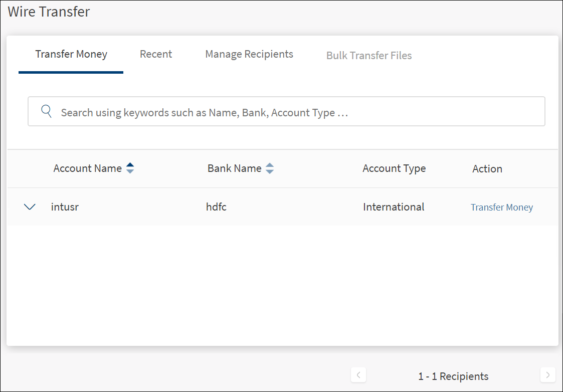Select the intusr account name cell
Screen dimensions: 563x392
[x=65, y=207]
